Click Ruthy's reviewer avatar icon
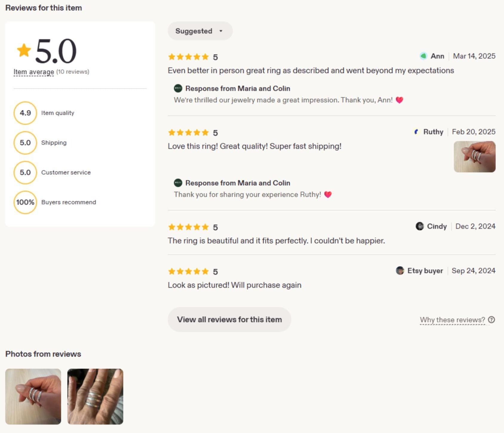The height and width of the screenshot is (433, 504). point(416,132)
